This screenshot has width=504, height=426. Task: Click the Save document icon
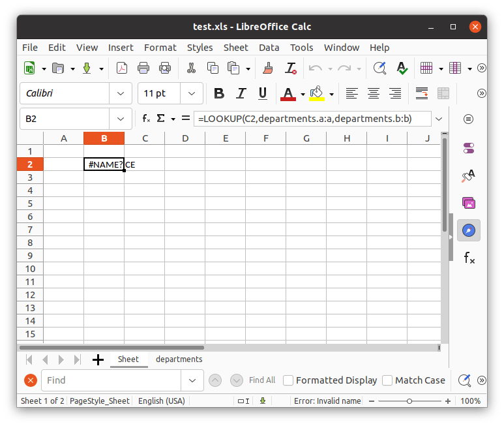click(x=87, y=68)
